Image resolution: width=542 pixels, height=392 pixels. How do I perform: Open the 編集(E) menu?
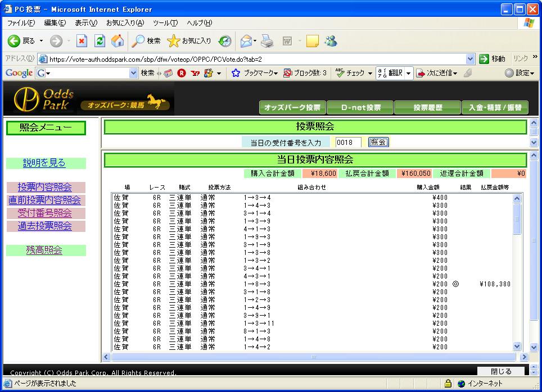(55, 23)
